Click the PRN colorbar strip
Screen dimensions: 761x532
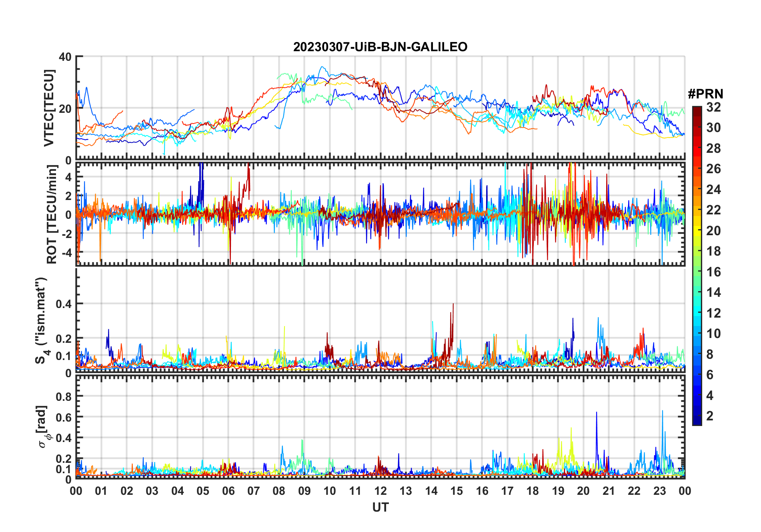(x=697, y=266)
